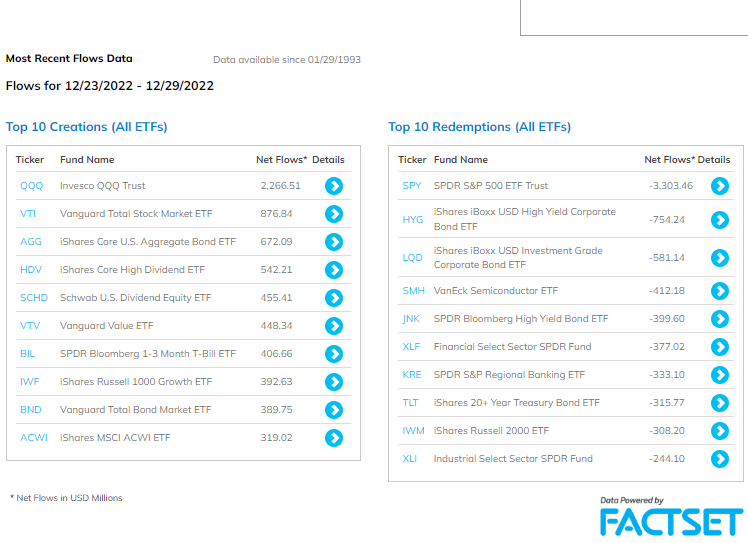Open details arrow for Schwab U.S. Dividend Equity ETF
The width and height of the screenshot is (748, 543).
click(x=334, y=298)
